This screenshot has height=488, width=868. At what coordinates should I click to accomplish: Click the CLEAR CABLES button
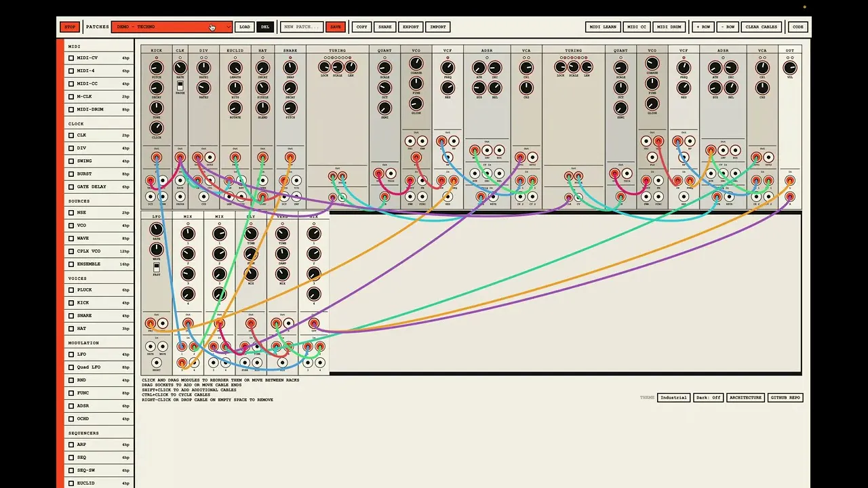click(x=762, y=27)
